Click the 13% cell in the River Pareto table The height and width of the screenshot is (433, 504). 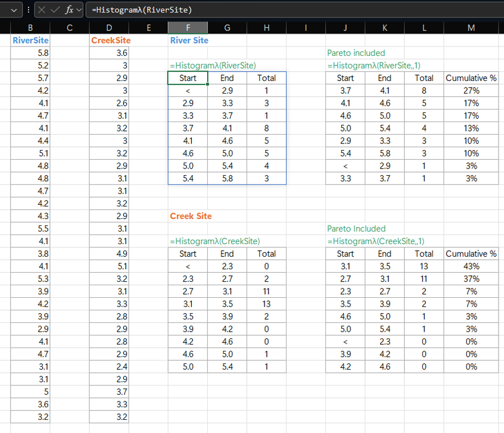[x=471, y=128]
